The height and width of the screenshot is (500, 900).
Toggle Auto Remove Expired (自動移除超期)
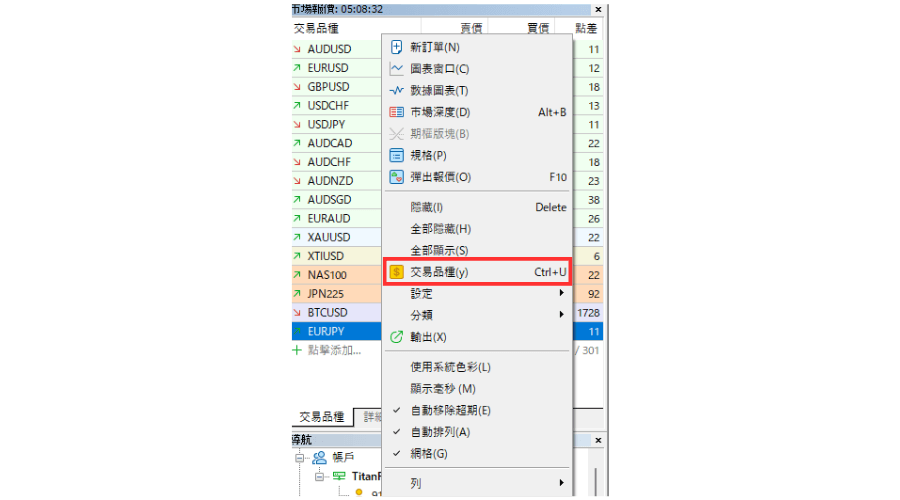pyautogui.click(x=477, y=410)
